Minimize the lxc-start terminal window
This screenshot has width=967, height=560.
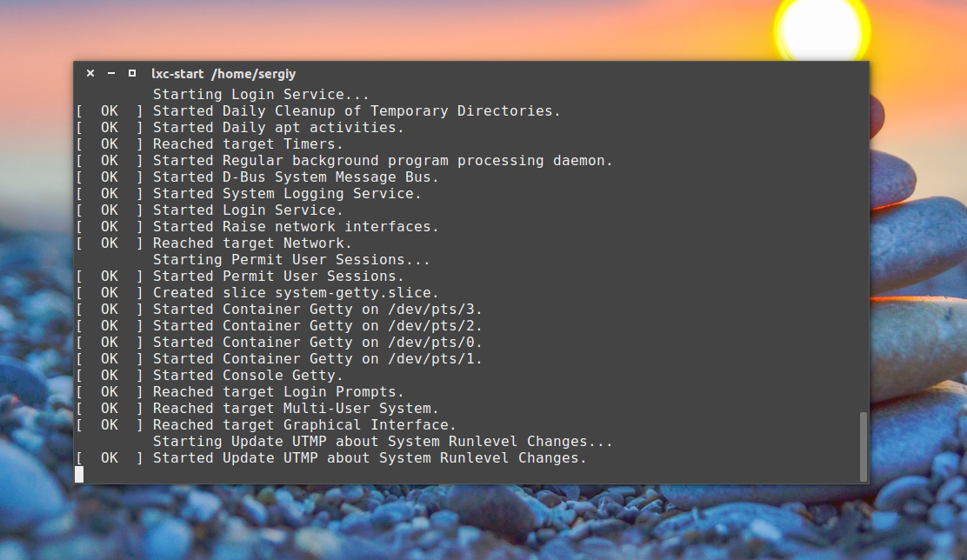[x=111, y=74]
